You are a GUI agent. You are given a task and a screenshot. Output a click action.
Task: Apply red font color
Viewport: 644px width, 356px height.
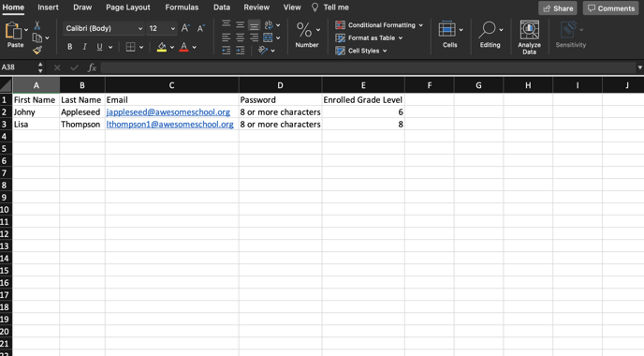184,47
